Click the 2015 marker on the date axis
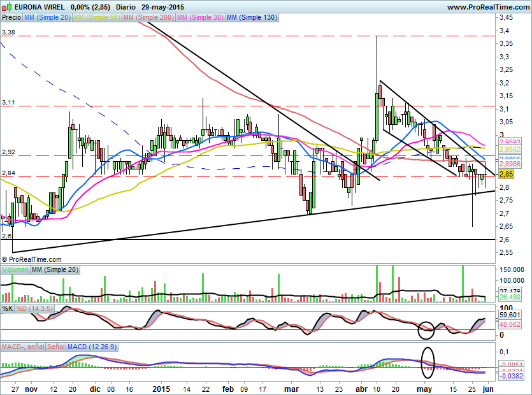Screen dimensions: 532x395 point(162,388)
